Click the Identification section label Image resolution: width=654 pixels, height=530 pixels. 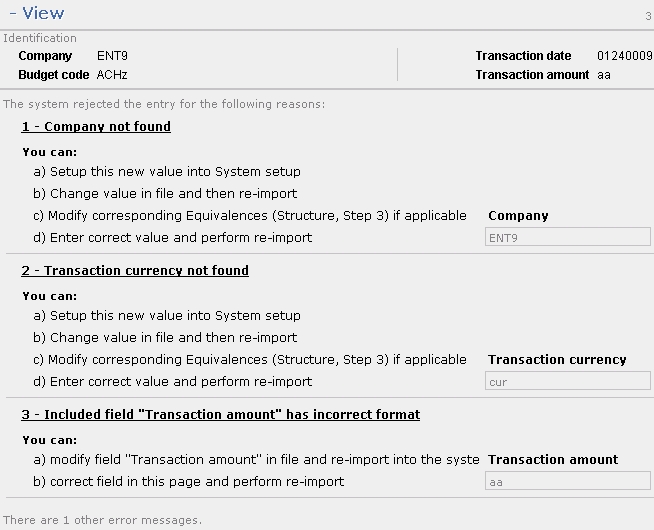(x=40, y=39)
